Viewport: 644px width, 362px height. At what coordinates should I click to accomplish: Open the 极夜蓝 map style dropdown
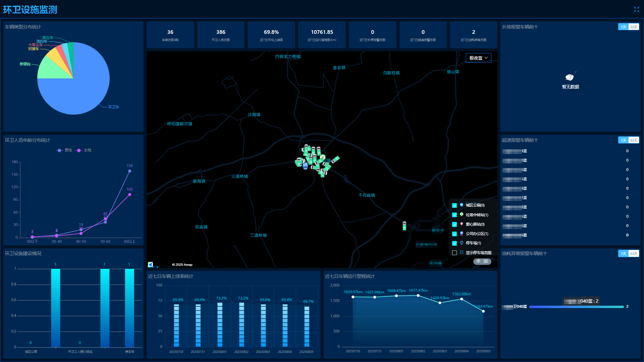pos(478,58)
